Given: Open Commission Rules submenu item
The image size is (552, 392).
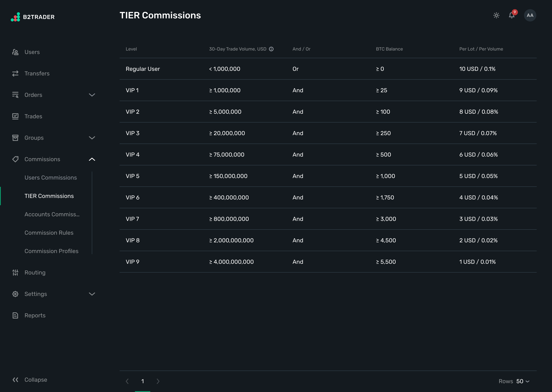Looking at the screenshot, I should [49, 233].
